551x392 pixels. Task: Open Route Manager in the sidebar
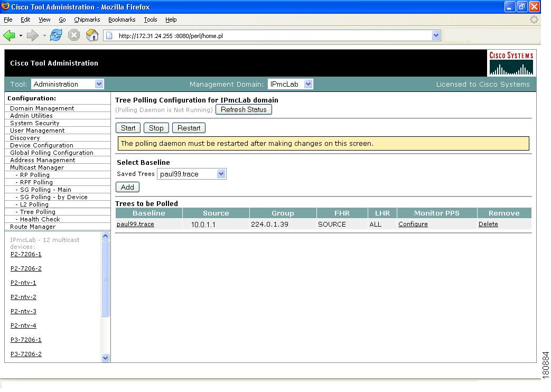point(33,227)
